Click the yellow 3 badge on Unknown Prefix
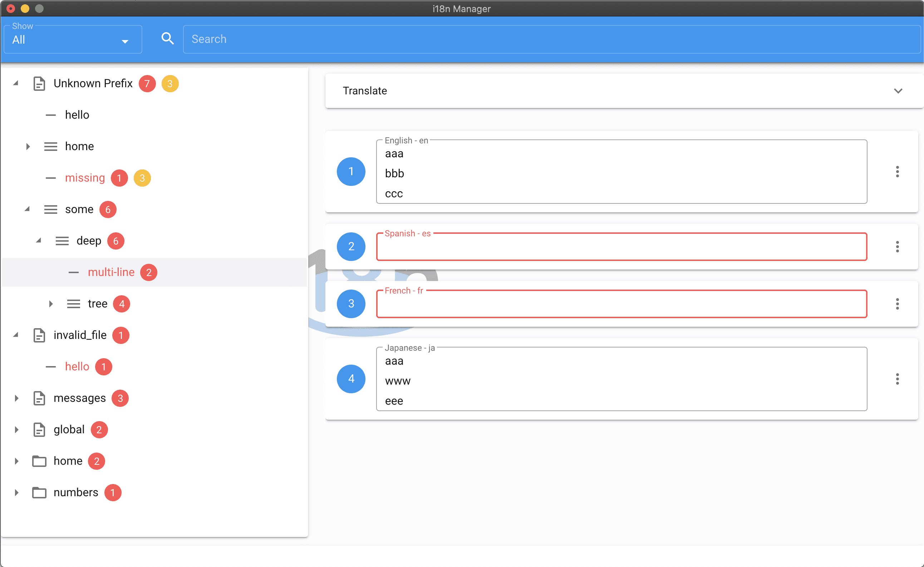This screenshot has width=924, height=567. point(170,84)
